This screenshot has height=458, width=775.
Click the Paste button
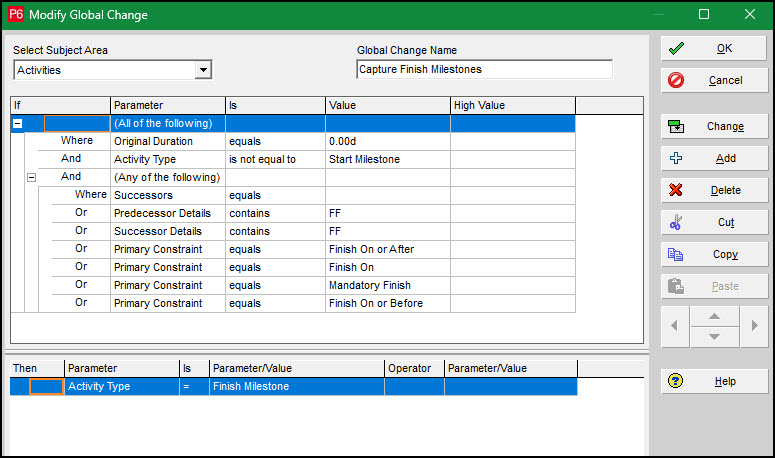pyautogui.click(x=714, y=286)
